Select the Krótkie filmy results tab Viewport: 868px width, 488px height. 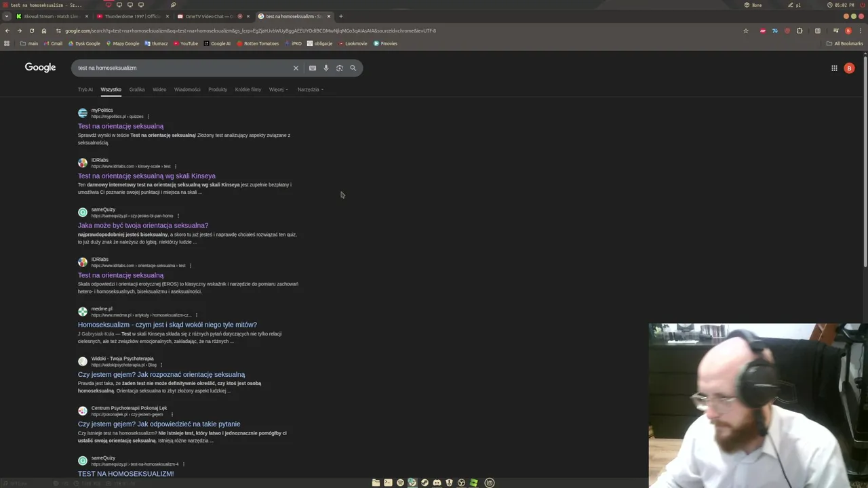(248, 89)
